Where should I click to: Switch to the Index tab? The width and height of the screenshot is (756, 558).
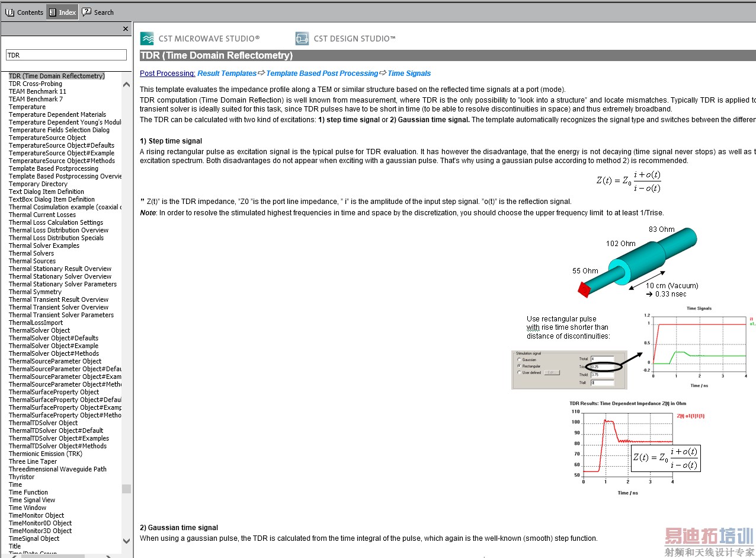(62, 12)
